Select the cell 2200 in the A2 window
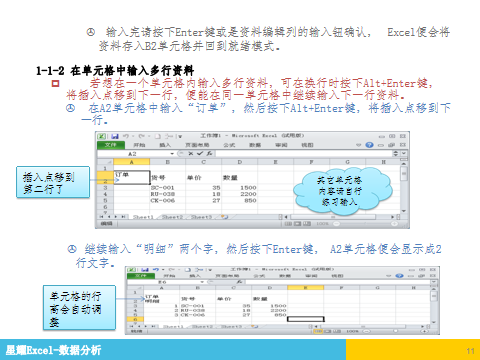The width and height of the screenshot is (480, 360). tap(239, 194)
